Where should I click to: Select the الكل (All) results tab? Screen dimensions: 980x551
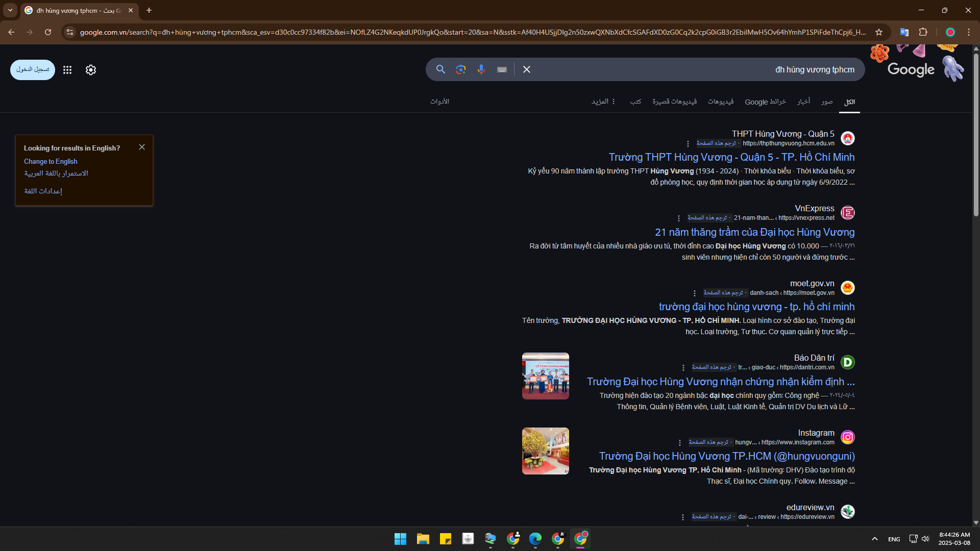[x=849, y=102]
